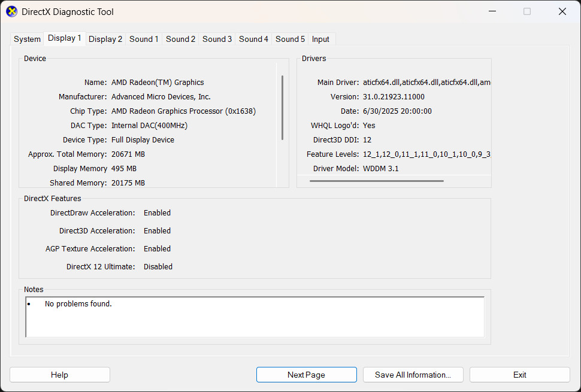Open the Display 2 tab

105,39
